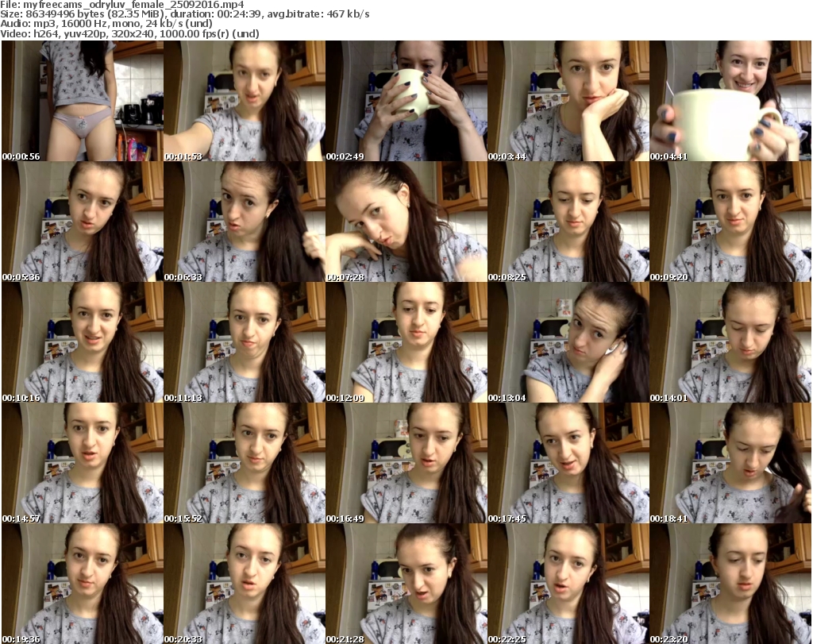Open the thumbnail marked 00:04:41

(730, 101)
